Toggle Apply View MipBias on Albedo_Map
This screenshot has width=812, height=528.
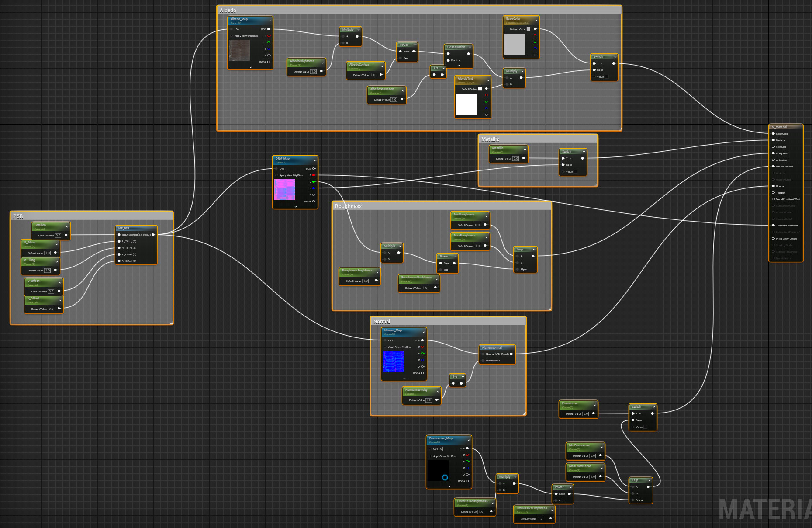click(231, 36)
